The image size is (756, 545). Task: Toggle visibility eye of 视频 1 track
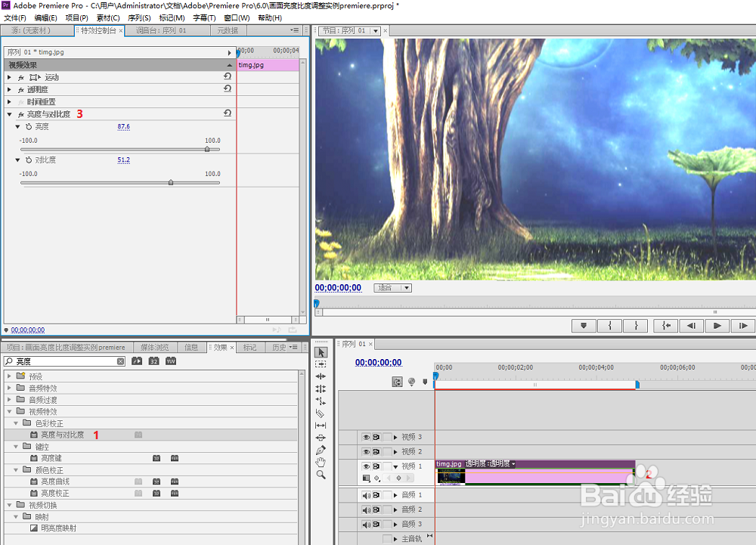366,466
